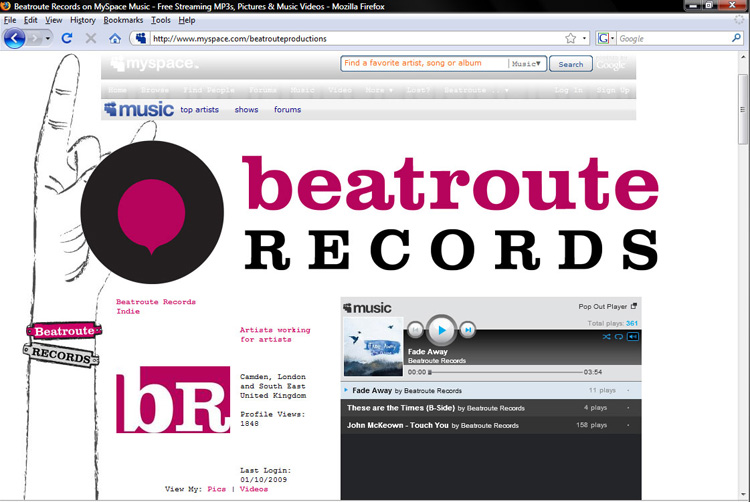
Task: Open the History menu
Action: click(x=83, y=20)
